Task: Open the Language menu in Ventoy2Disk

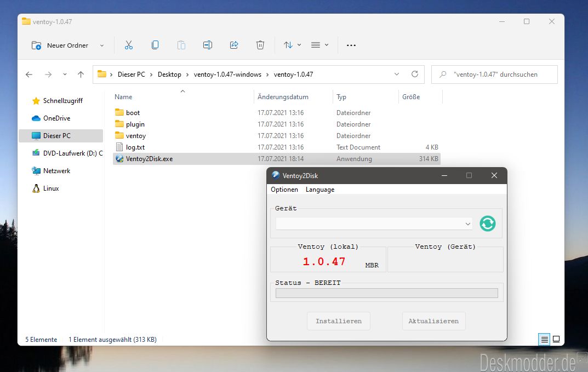Action: coord(320,190)
